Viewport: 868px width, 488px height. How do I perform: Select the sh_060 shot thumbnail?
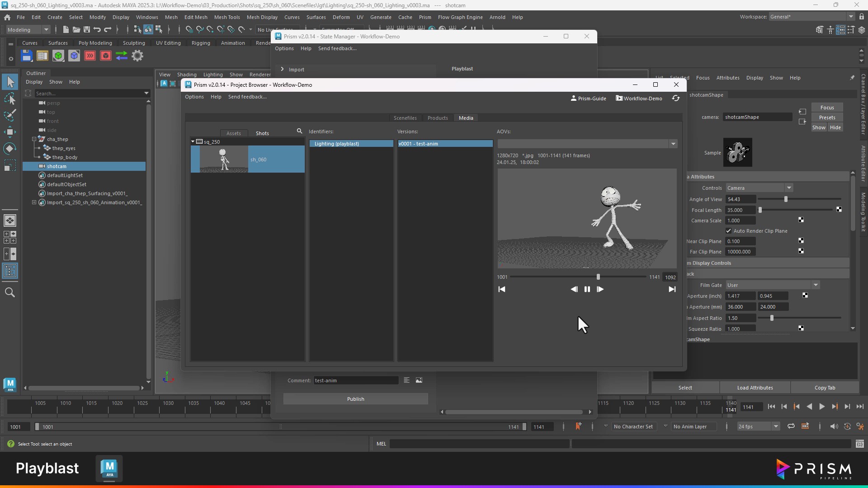coord(224,159)
